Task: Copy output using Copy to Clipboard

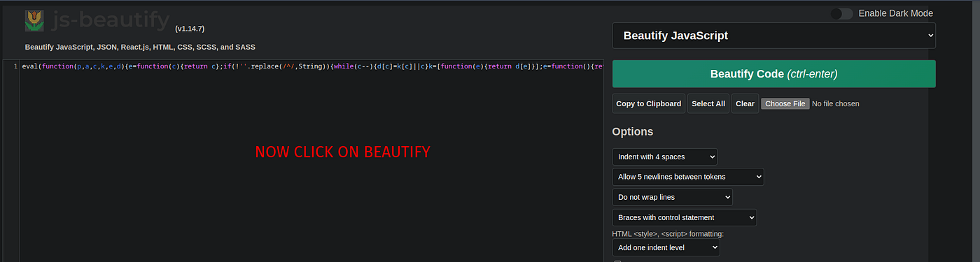Action: coord(648,103)
